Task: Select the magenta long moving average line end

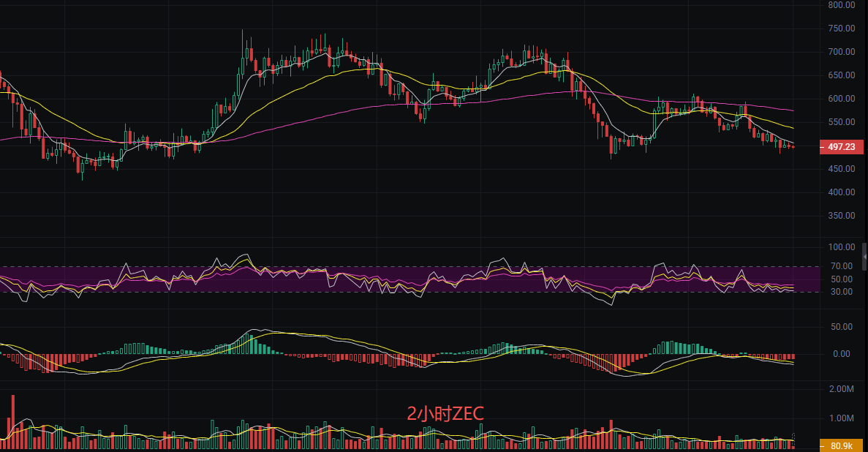Action: pyautogui.click(x=793, y=110)
